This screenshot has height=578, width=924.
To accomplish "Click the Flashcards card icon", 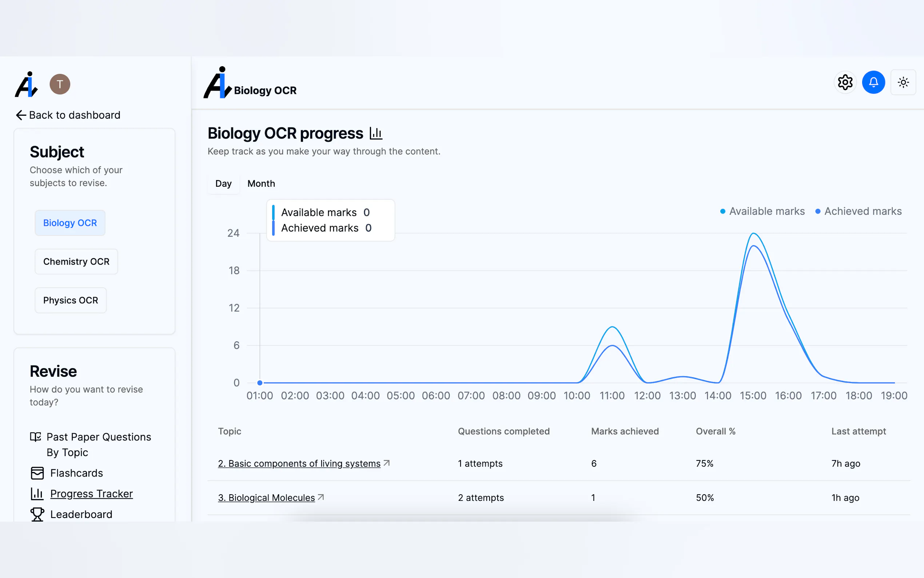I will [x=37, y=473].
